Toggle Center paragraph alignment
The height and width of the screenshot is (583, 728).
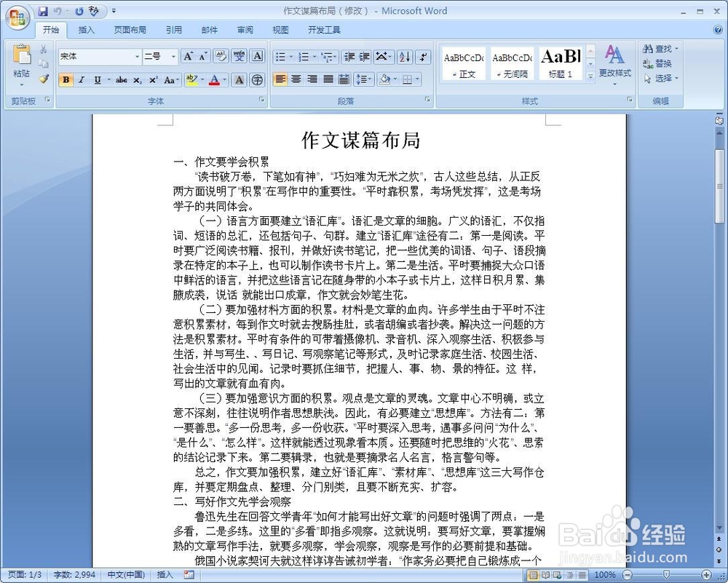point(296,79)
